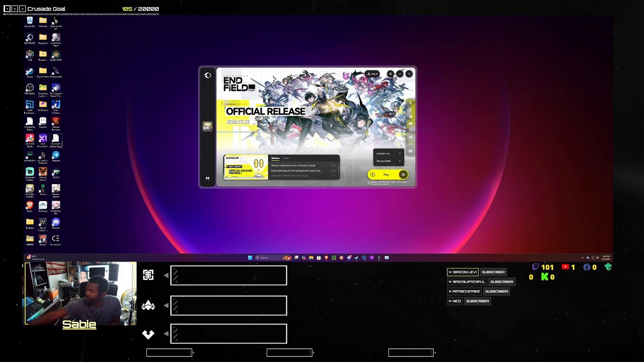Open Steam from the taskbar
This screenshot has width=644, height=362.
tap(356, 257)
